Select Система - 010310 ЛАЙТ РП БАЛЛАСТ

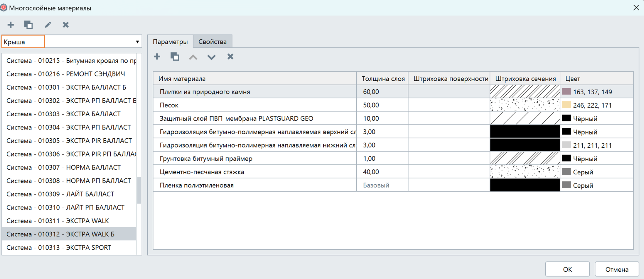coord(69,207)
